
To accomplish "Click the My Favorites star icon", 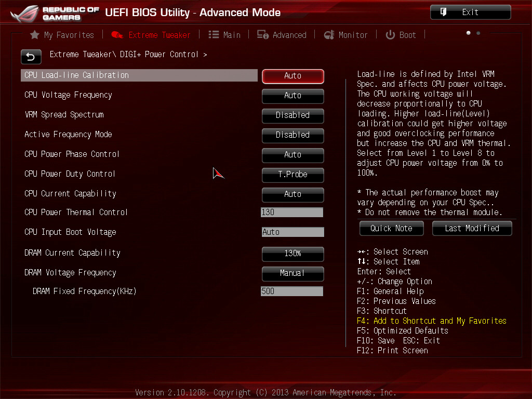I will (35, 35).
